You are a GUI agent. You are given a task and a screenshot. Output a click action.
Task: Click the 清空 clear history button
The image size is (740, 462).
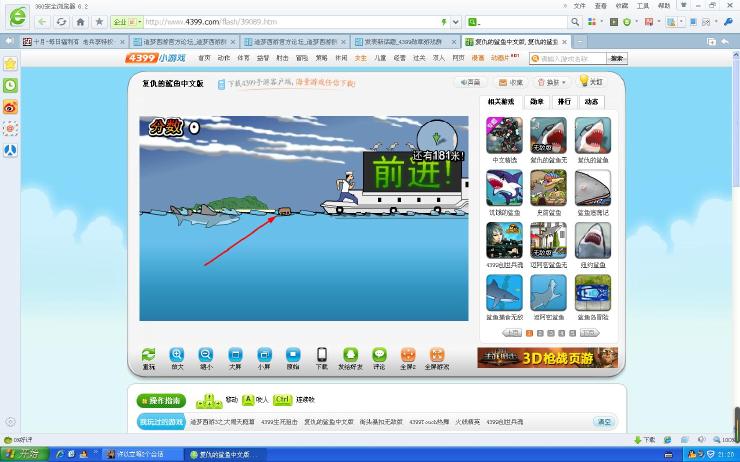605,421
